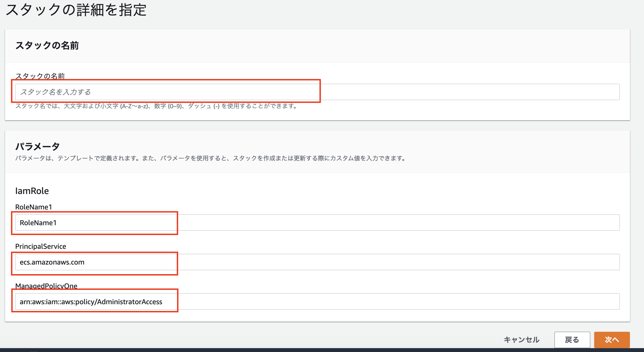This screenshot has height=352, width=644.
Task: Select キャンセル to cancel stack creation
Action: coord(522,340)
